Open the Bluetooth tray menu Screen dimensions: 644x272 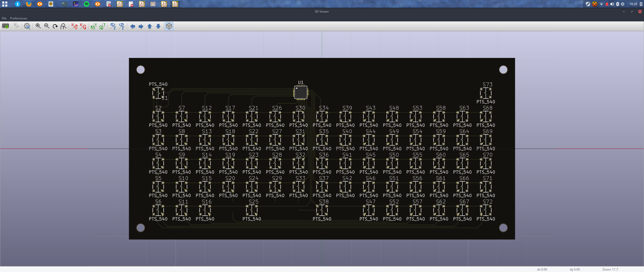coord(618,4)
